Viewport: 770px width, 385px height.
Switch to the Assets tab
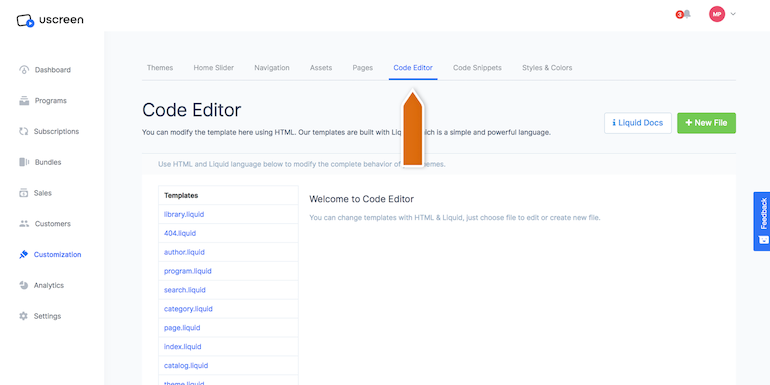pos(321,68)
